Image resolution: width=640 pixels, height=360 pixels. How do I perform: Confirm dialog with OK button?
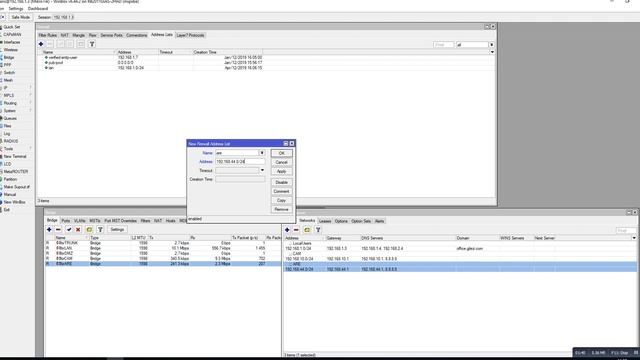click(x=282, y=153)
